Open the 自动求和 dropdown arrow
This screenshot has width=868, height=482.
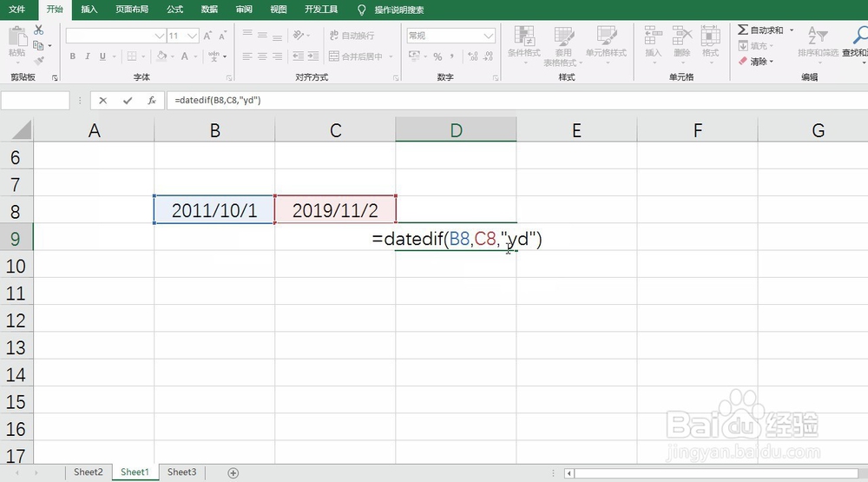(x=792, y=30)
